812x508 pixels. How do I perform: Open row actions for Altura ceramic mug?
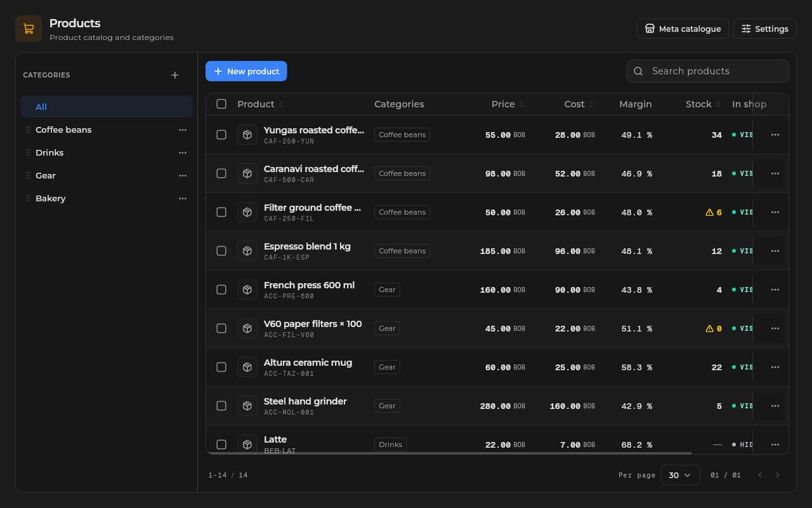pos(775,367)
